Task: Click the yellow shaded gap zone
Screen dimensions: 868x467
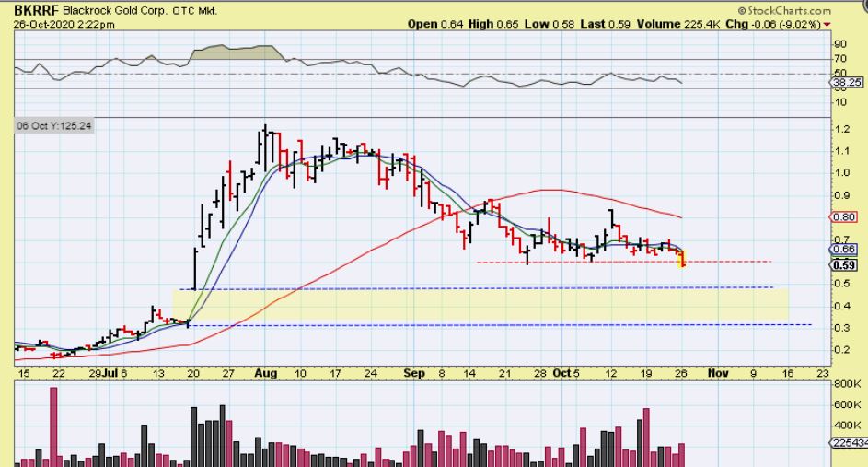Action: point(480,307)
